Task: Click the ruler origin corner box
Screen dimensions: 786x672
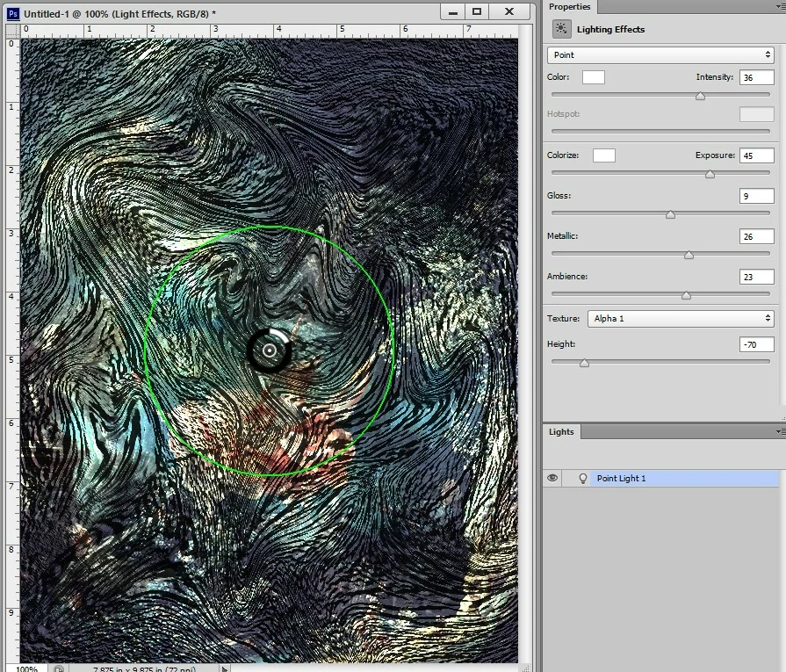Action: (x=12, y=31)
